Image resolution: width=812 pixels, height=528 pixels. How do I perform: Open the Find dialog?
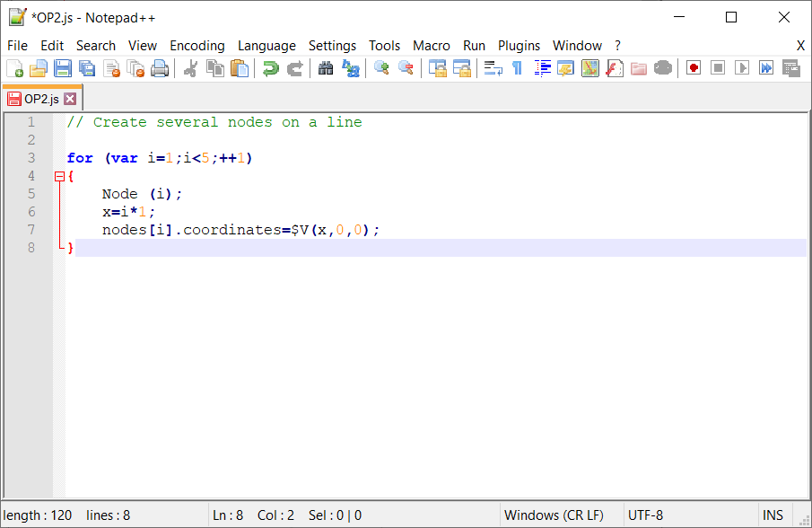coord(325,67)
